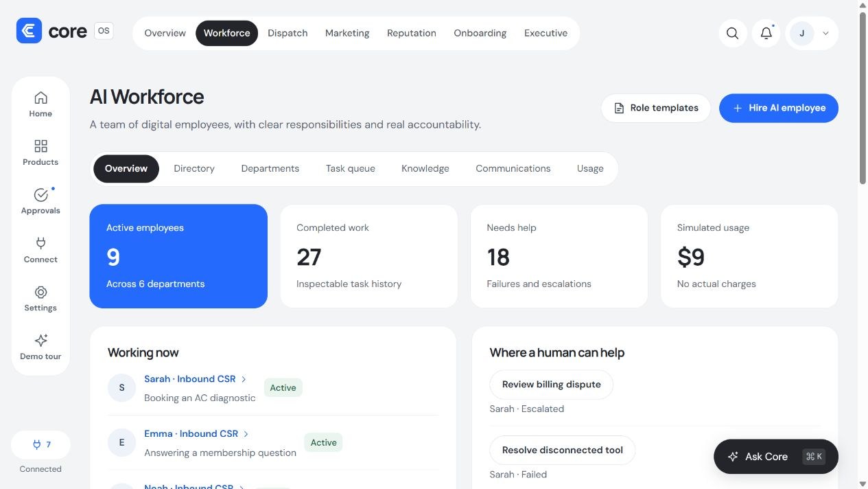Expand chevron next to Emma · Inbound CSR

coord(246,434)
